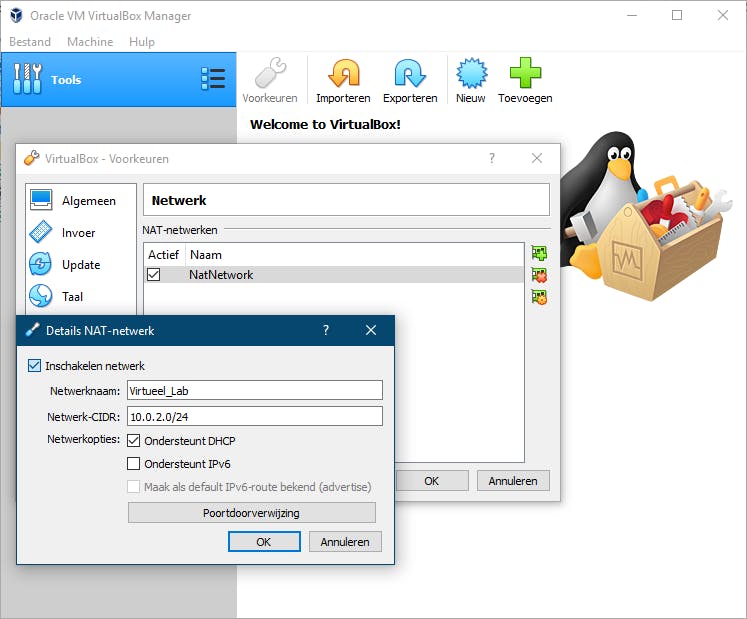The image size is (747, 619).
Task: Toggle Actief checkbox for NatNetwork
Action: point(153,274)
